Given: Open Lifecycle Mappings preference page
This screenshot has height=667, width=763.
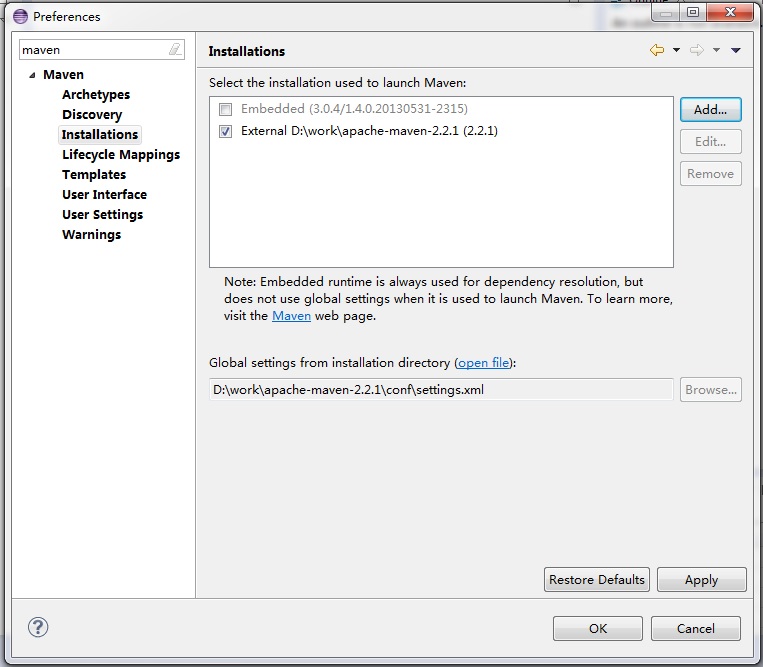Looking at the screenshot, I should pyautogui.click(x=121, y=154).
